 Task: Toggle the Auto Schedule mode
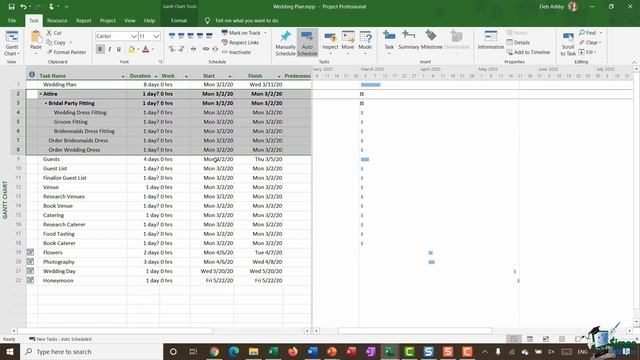(x=307, y=43)
